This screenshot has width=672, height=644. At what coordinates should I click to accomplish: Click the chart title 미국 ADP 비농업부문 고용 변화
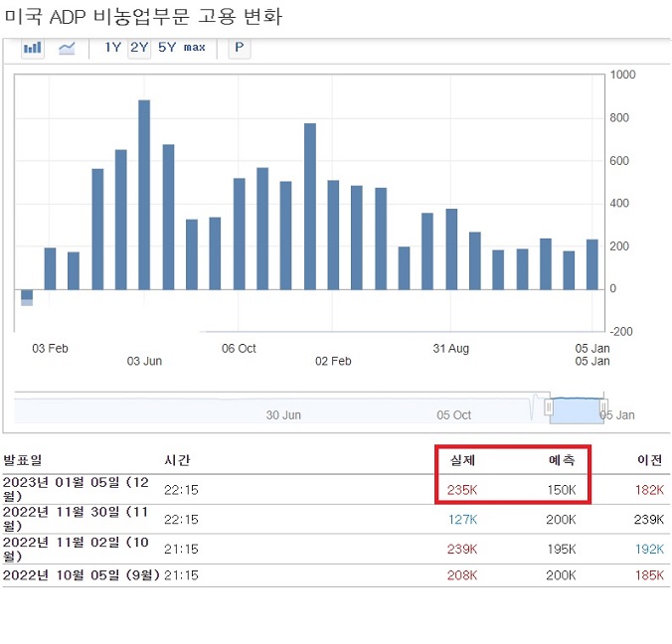point(143,17)
